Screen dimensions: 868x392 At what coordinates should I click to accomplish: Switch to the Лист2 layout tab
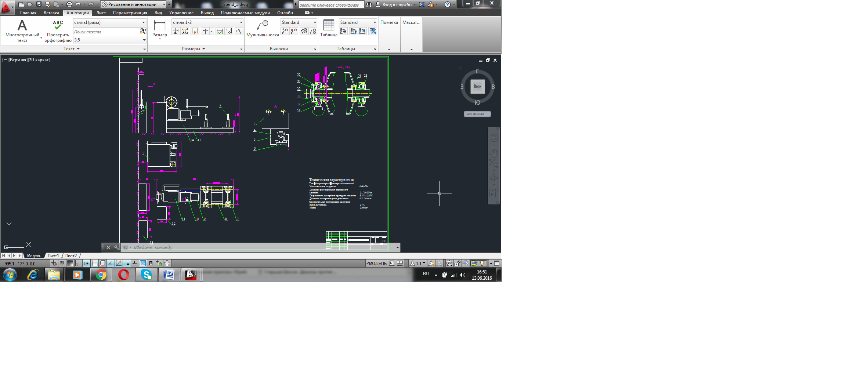[x=71, y=256]
